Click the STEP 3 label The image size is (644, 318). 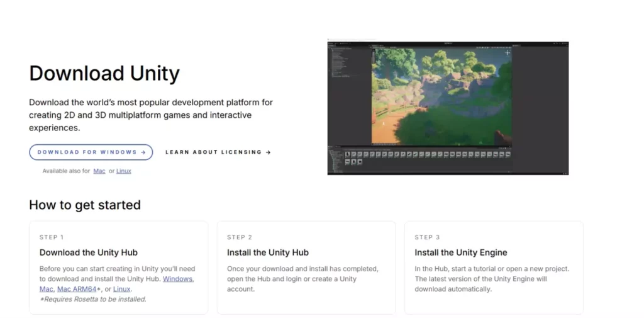coord(427,237)
